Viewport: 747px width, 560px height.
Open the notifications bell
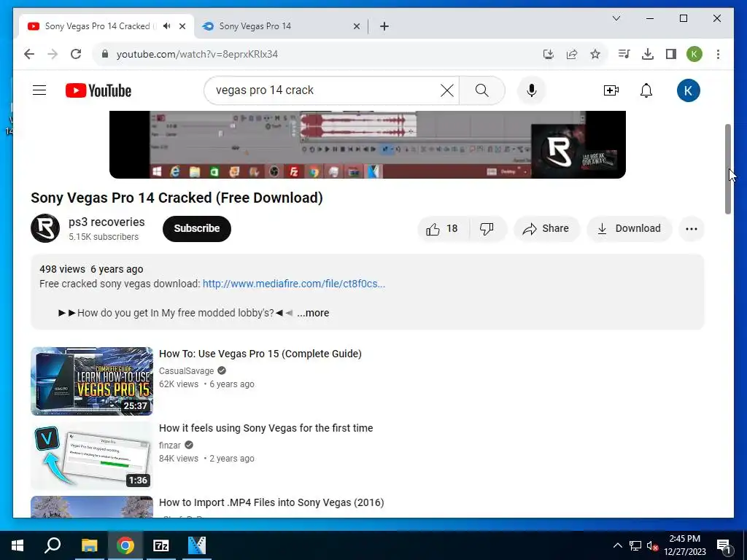coord(646,90)
